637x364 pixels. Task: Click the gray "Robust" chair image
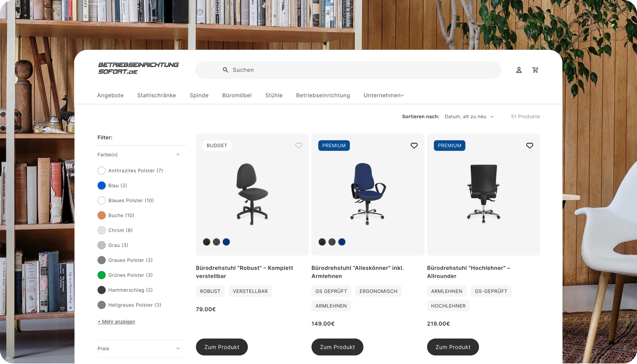click(252, 194)
